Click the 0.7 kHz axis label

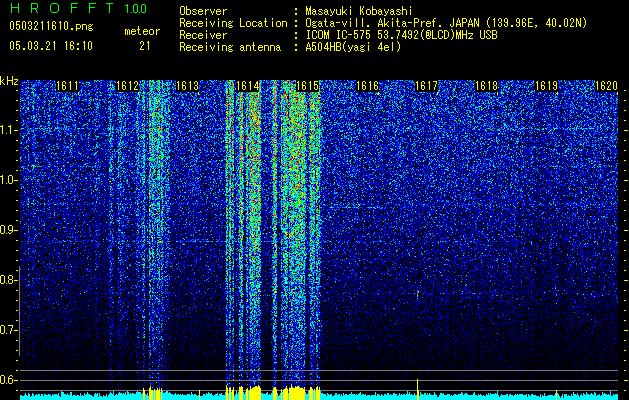[8, 330]
